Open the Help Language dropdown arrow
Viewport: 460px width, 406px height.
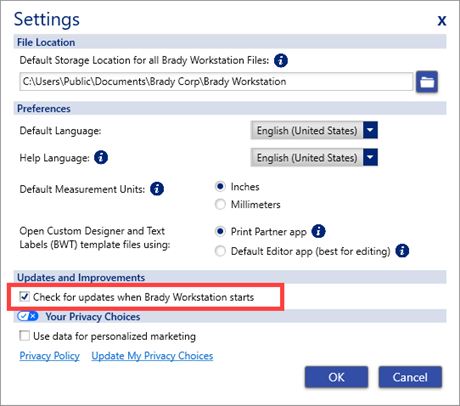pos(370,157)
